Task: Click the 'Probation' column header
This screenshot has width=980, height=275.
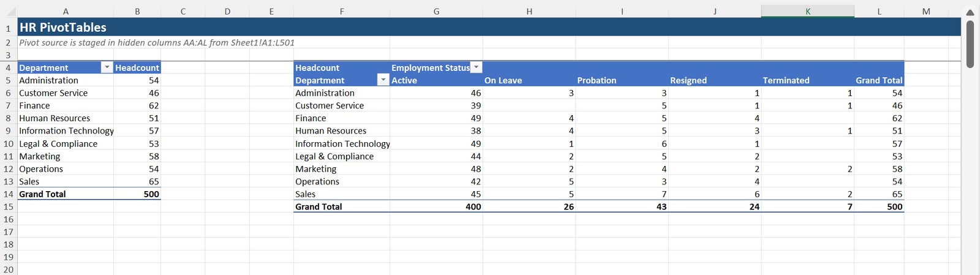Action: (622, 80)
